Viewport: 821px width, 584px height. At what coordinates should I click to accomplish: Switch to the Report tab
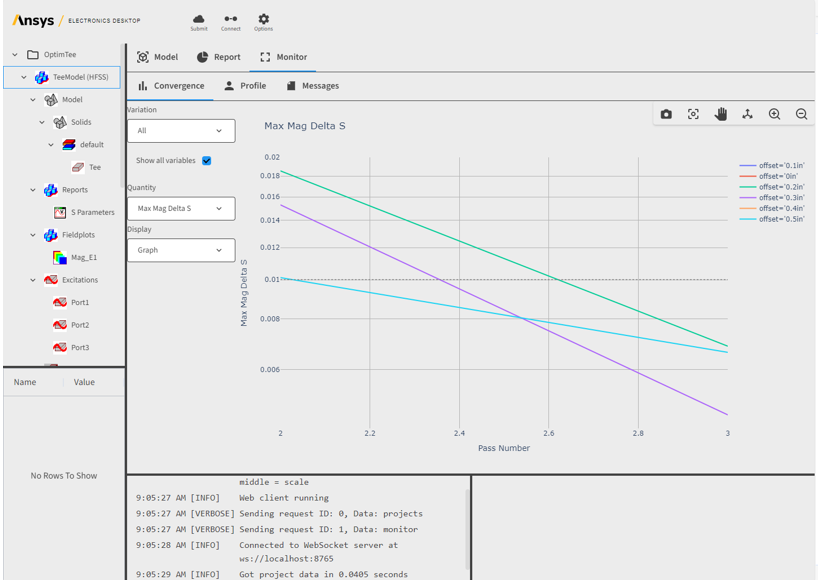pyautogui.click(x=218, y=57)
